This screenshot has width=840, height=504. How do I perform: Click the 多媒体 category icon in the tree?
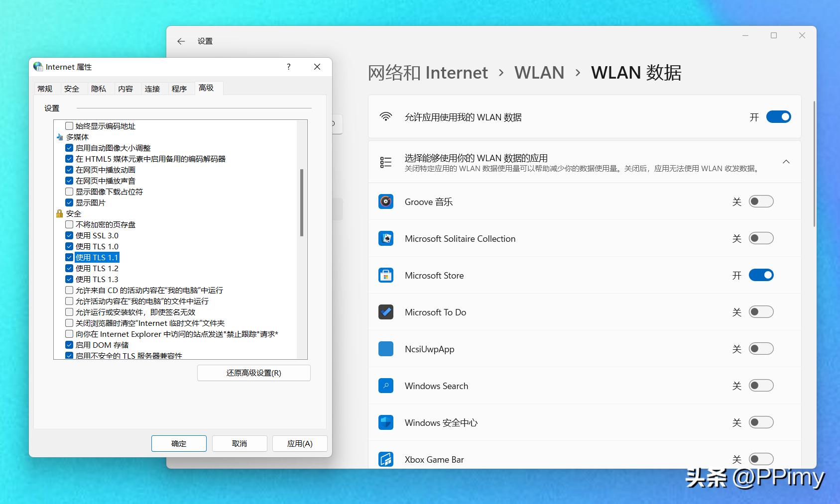[x=60, y=137]
